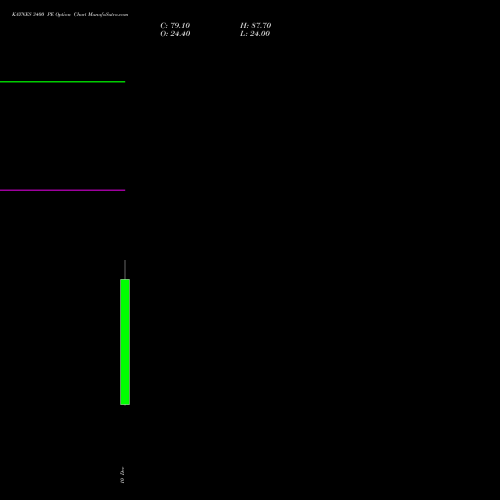The image size is (500, 500).
Task: Click the green horizontal indicator line
Action: (x=62, y=82)
